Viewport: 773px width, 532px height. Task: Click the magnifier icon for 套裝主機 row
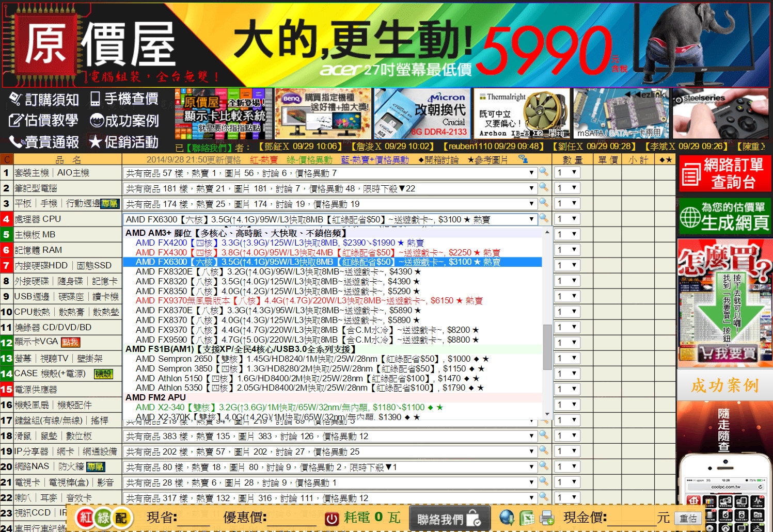544,172
